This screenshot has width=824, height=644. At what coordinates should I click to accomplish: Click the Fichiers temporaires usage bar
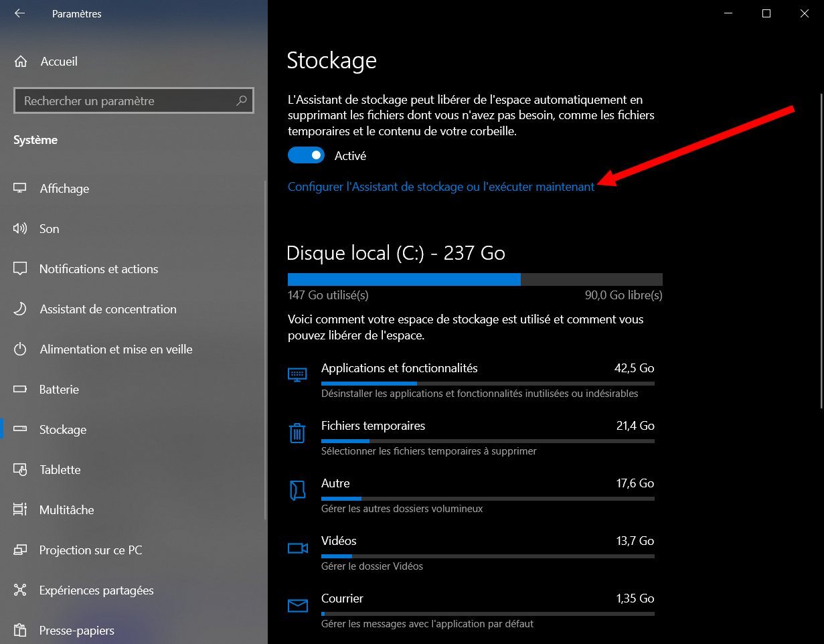488,440
